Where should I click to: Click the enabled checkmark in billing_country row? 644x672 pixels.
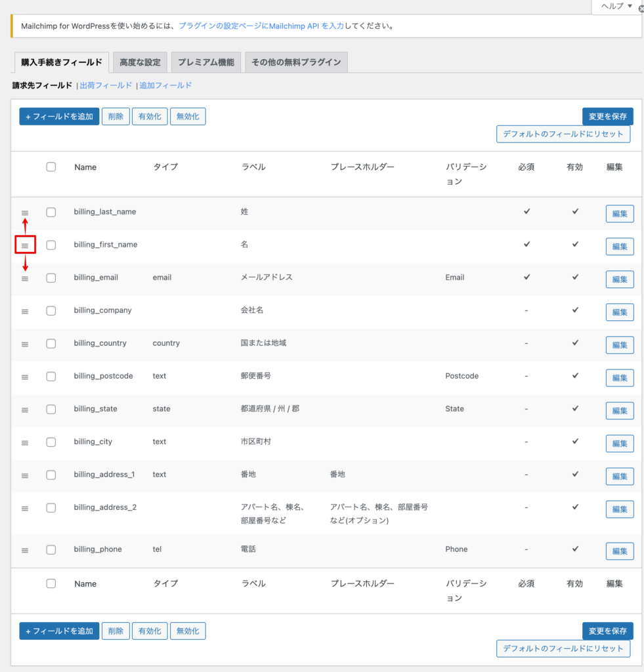[x=575, y=343]
